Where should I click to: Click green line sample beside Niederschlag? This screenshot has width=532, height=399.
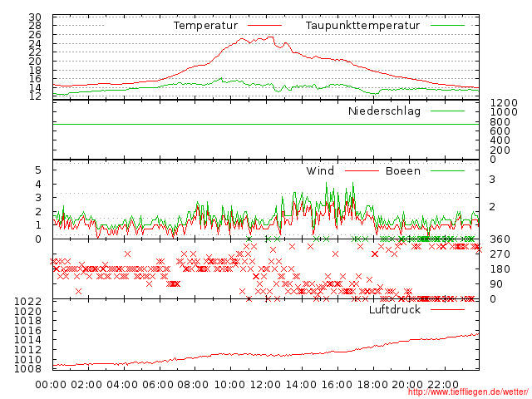click(x=447, y=111)
